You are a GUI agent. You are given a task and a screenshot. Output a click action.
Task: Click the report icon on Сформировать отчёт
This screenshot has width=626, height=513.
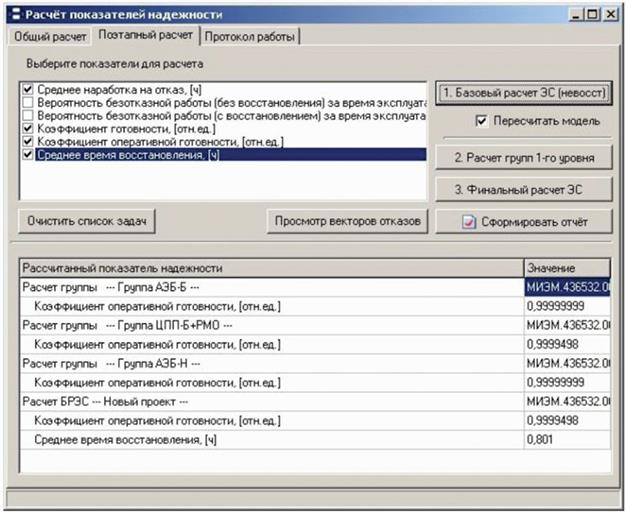469,221
